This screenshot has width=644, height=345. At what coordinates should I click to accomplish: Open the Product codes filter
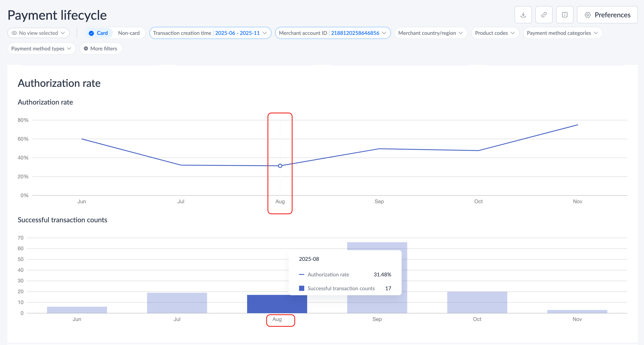point(495,33)
